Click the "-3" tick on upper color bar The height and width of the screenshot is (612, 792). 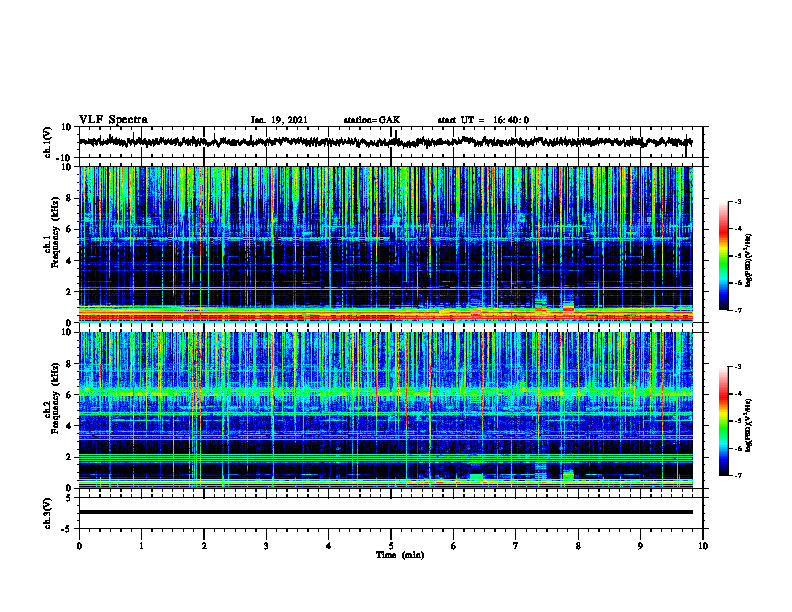point(737,202)
